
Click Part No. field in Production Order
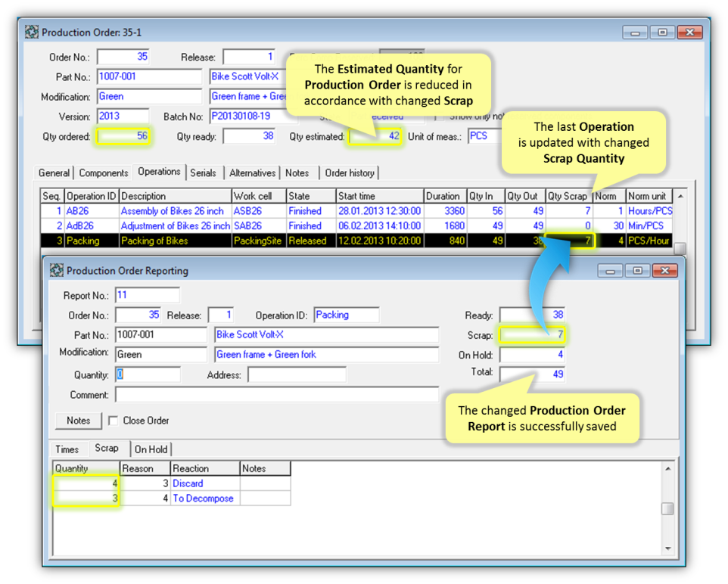150,76
